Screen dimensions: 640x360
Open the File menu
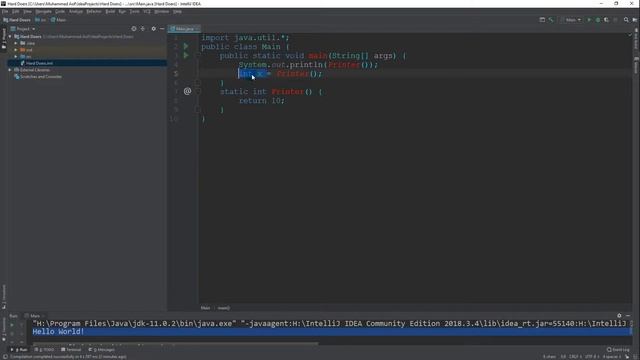[5, 11]
